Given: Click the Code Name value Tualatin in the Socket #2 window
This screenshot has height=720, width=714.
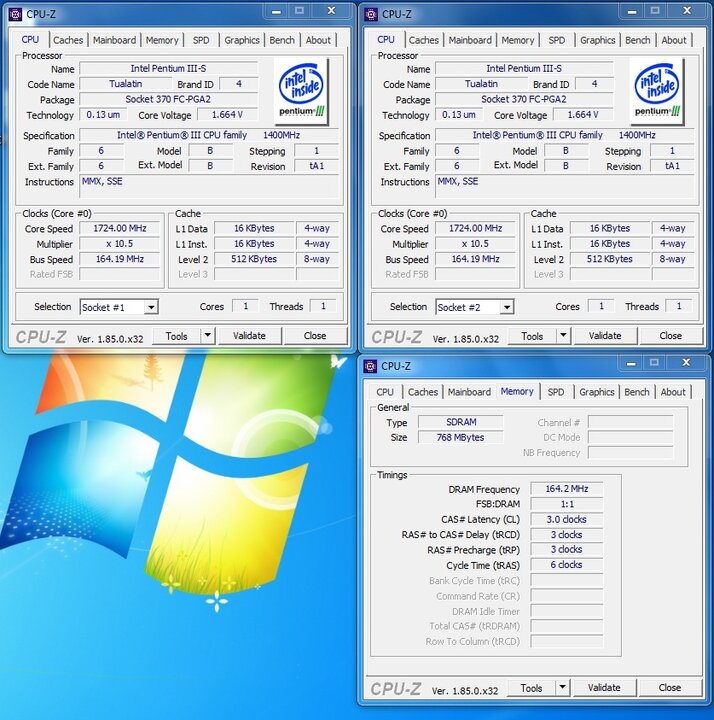Looking at the screenshot, I should click(x=481, y=84).
